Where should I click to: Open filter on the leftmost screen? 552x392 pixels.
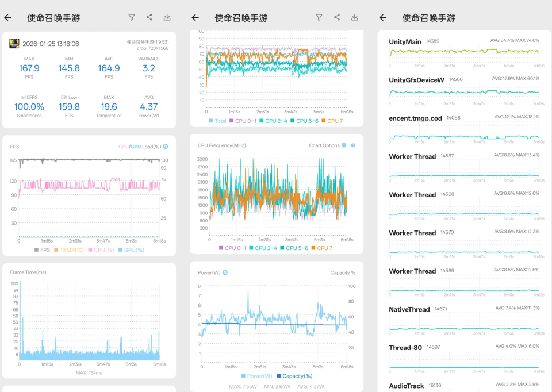(x=132, y=18)
